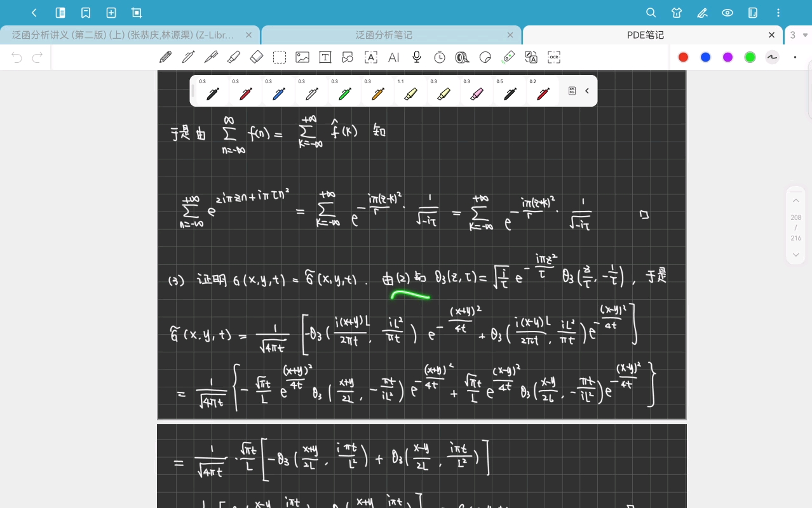This screenshot has width=812, height=508.
Task: Activate the Laser pointer tool
Action: coord(508,57)
